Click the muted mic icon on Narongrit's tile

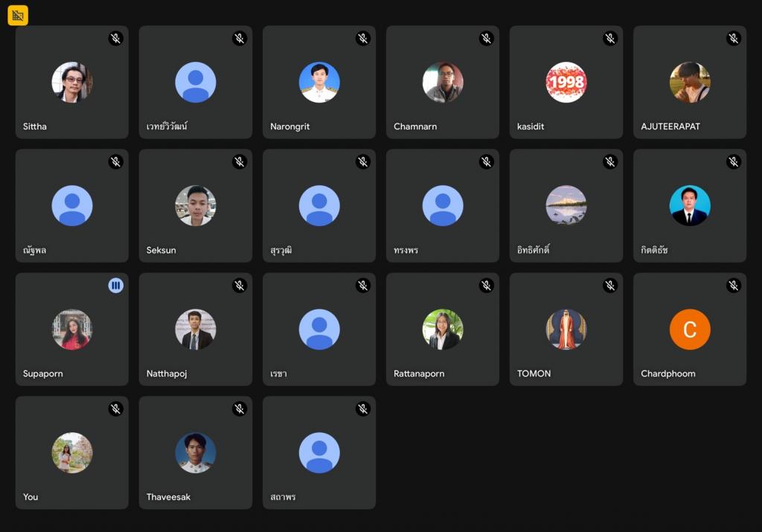(362, 39)
